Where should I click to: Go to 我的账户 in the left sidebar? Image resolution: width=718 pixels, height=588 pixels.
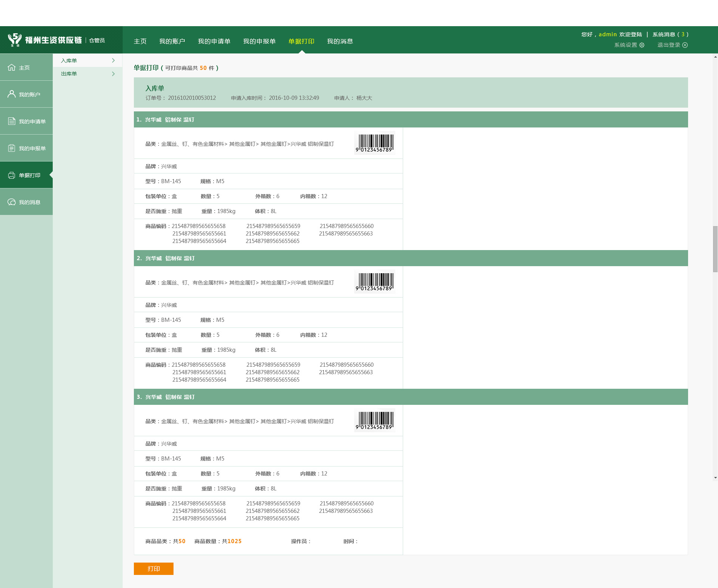click(26, 94)
